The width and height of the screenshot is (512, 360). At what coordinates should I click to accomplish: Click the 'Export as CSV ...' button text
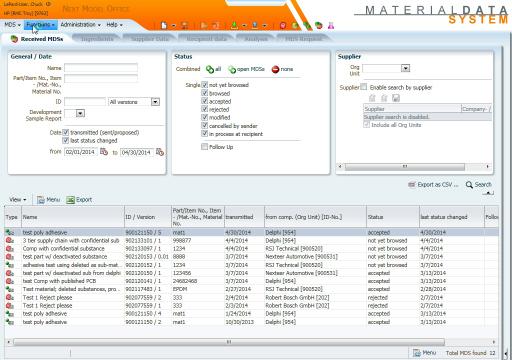[x=438, y=185]
